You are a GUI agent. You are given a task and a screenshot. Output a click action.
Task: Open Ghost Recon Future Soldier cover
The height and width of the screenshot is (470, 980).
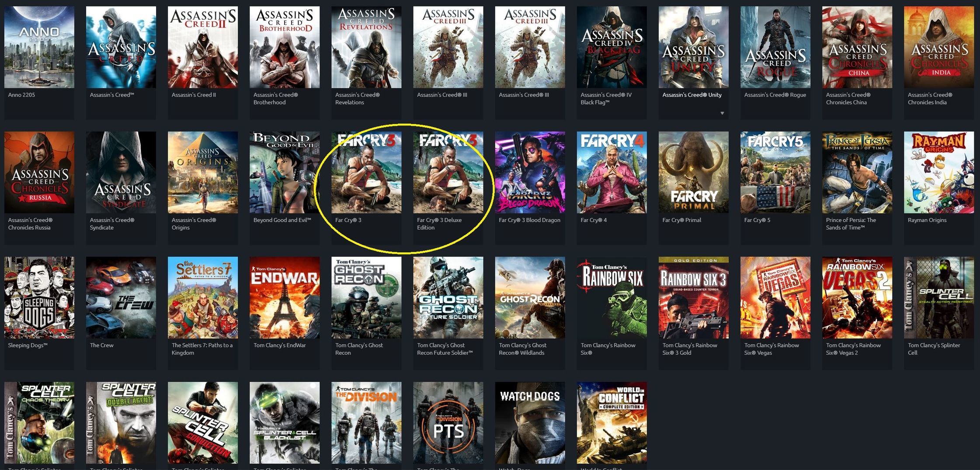click(x=448, y=297)
